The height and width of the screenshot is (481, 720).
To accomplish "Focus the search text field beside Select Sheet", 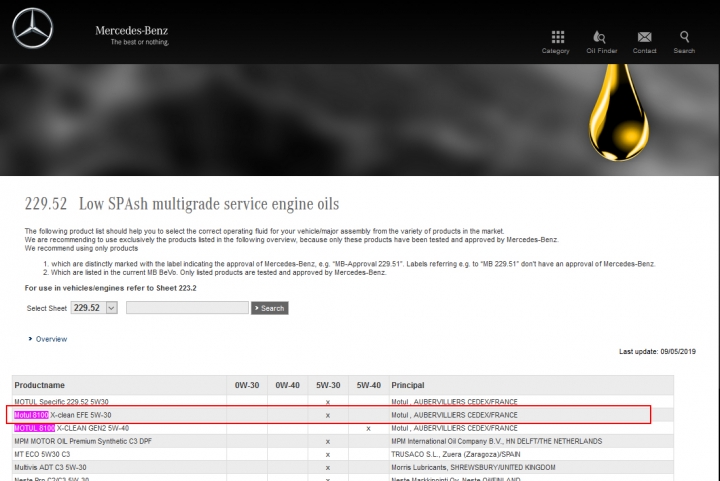I will 187,308.
